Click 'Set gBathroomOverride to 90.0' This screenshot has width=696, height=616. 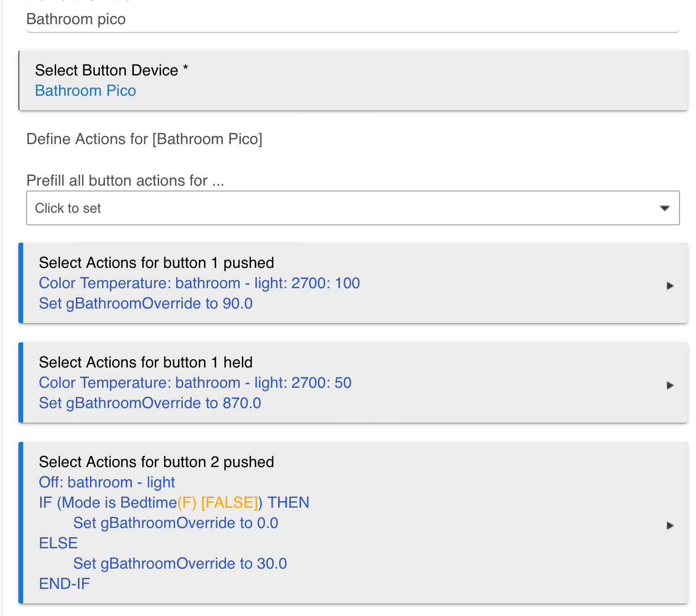pos(146,303)
